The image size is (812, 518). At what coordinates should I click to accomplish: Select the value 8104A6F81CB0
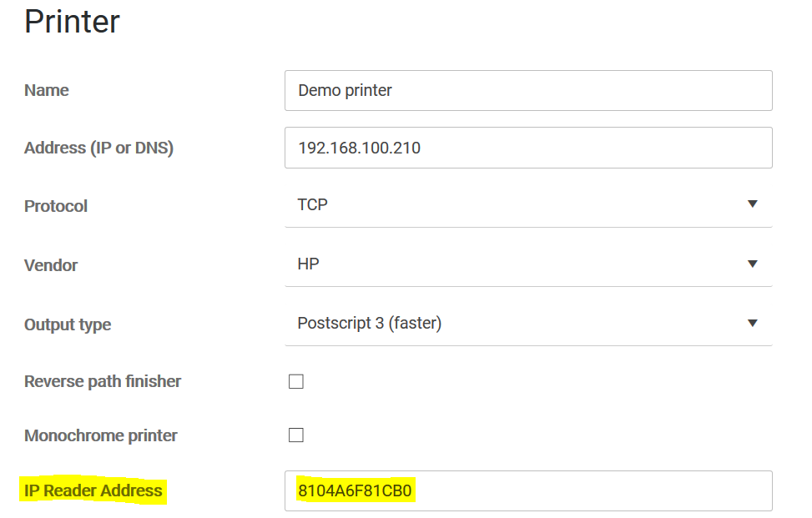356,490
